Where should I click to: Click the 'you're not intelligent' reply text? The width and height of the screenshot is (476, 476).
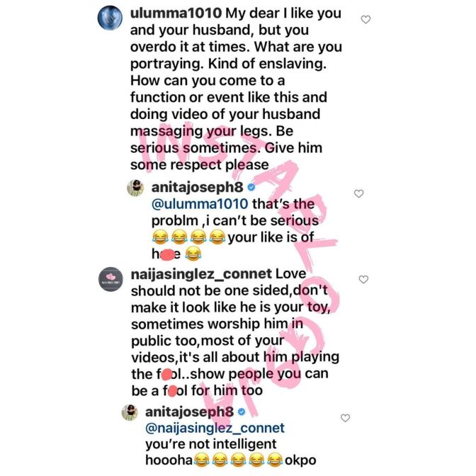pyautogui.click(x=211, y=444)
